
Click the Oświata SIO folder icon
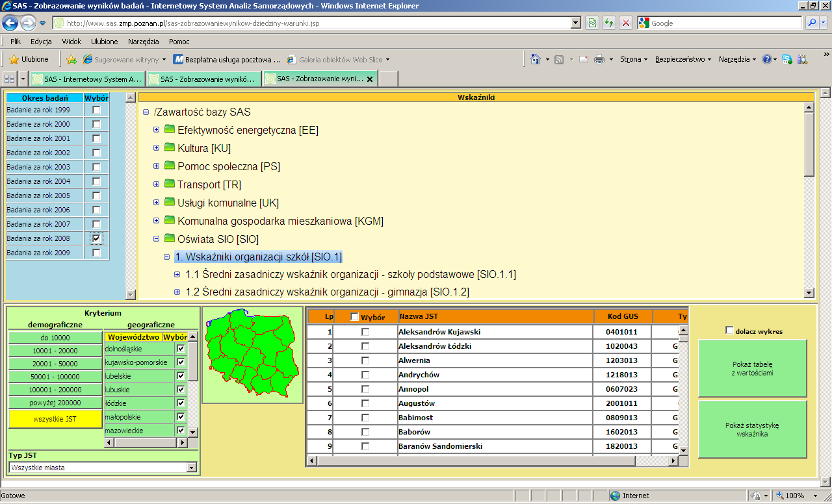(x=170, y=238)
